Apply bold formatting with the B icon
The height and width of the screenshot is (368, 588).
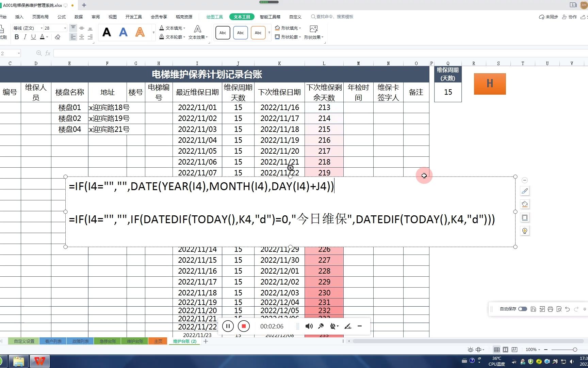coord(17,37)
